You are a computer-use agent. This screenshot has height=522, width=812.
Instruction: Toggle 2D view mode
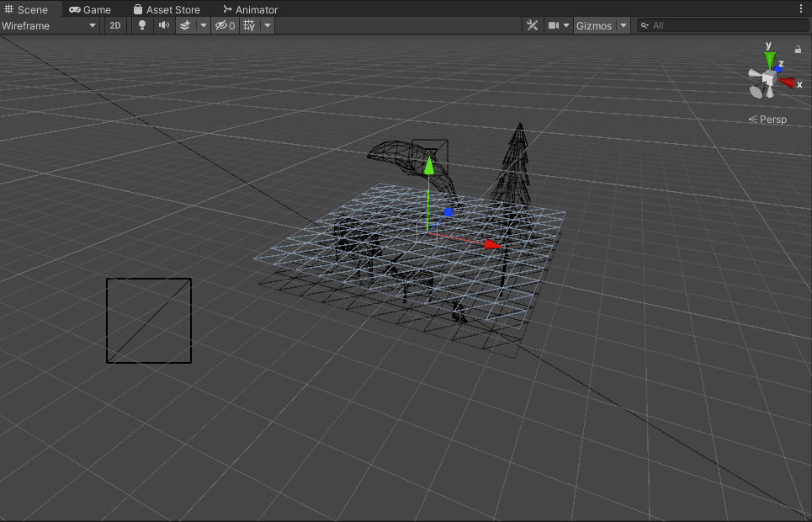tap(115, 25)
